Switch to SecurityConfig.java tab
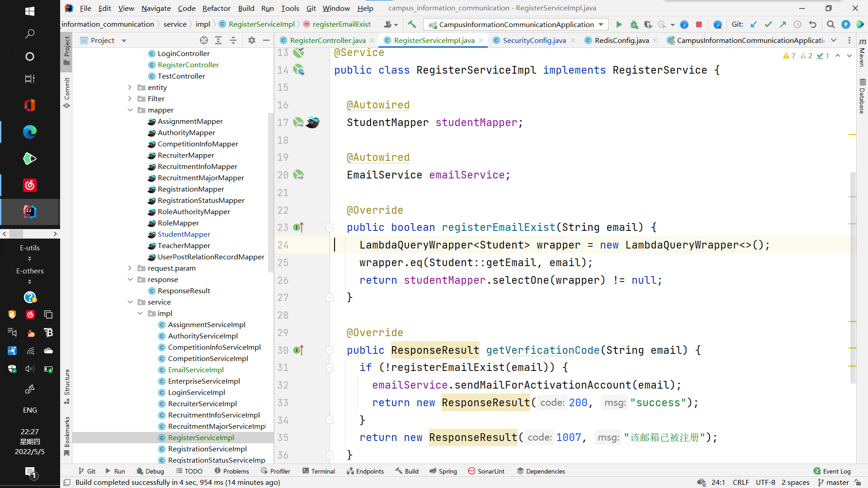Viewport: 868px width, 488px height. pos(534,40)
